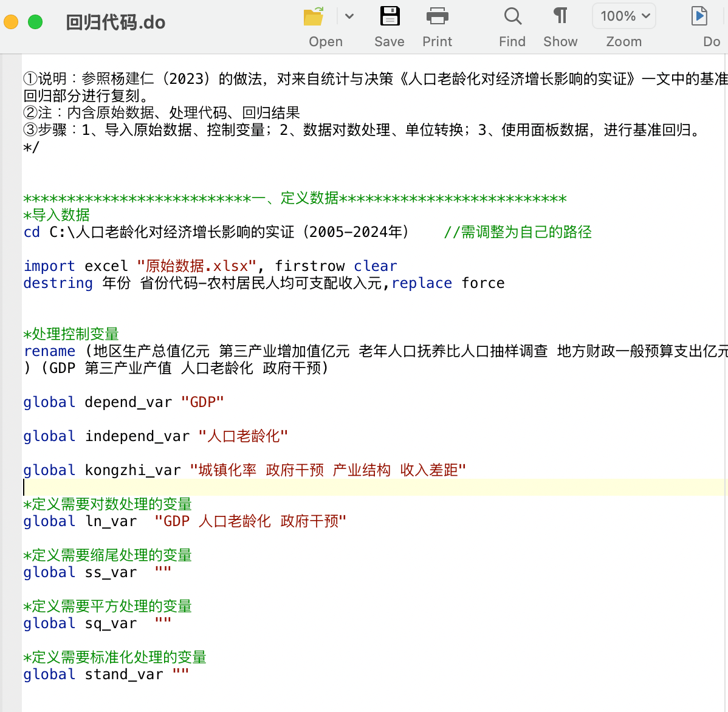Click the 回归代码.do window title
This screenshot has width=728, height=712.
[x=115, y=22]
